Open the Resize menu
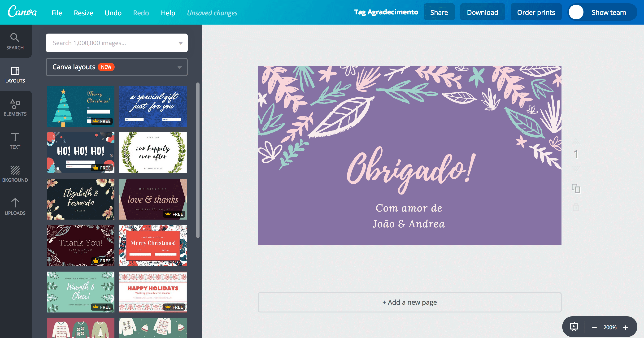The width and height of the screenshot is (644, 338). point(83,13)
